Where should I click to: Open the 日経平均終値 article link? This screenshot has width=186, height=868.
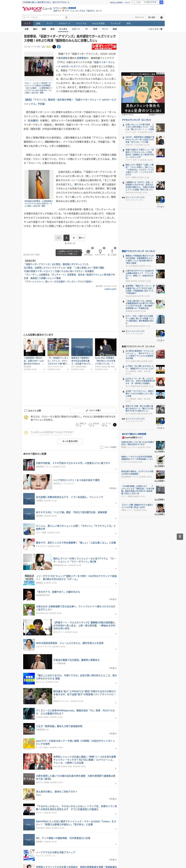(73, 463)
